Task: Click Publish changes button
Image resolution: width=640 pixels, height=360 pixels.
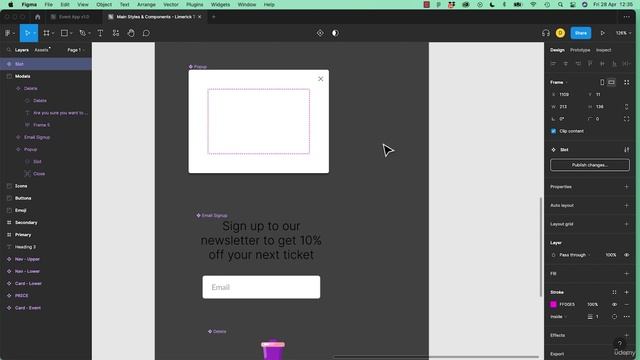Action: pyautogui.click(x=589, y=165)
